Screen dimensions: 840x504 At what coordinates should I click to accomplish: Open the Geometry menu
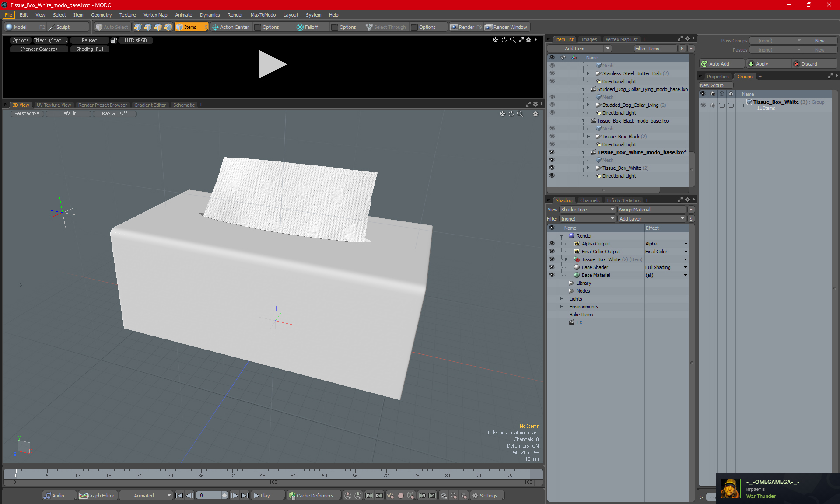point(101,15)
